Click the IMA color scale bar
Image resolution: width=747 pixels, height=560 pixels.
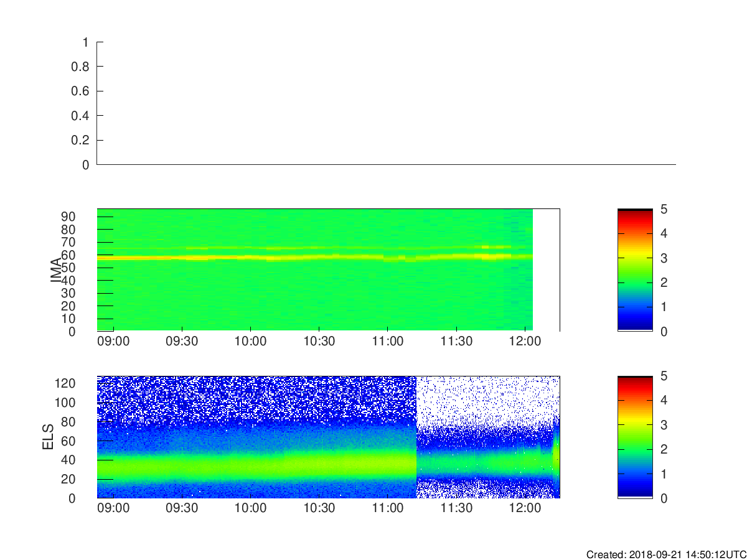tap(635, 270)
